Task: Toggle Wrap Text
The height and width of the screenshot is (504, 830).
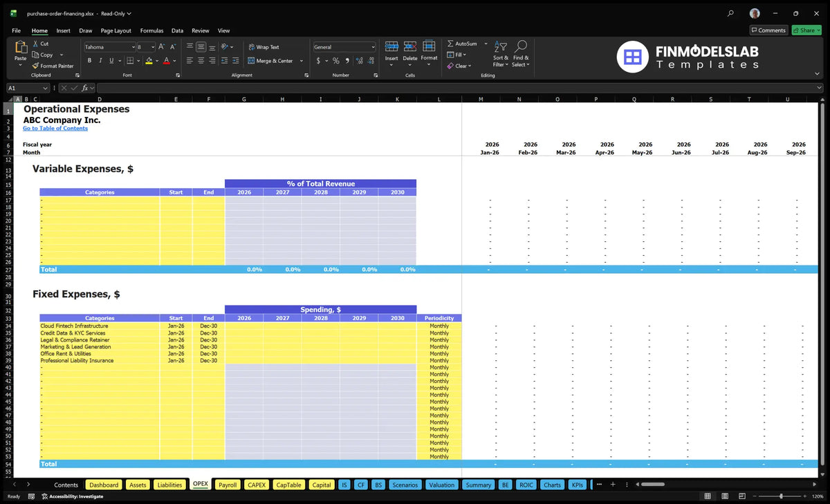Action: point(264,47)
